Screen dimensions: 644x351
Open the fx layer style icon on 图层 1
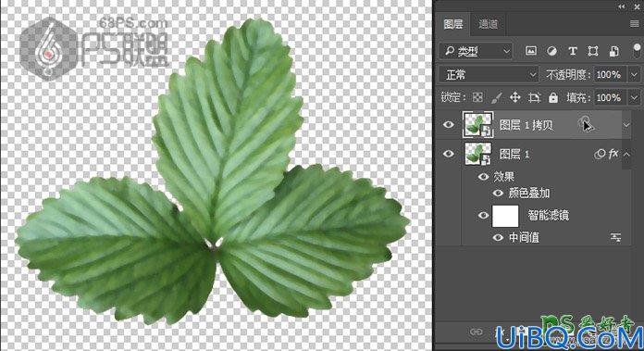pyautogui.click(x=613, y=154)
